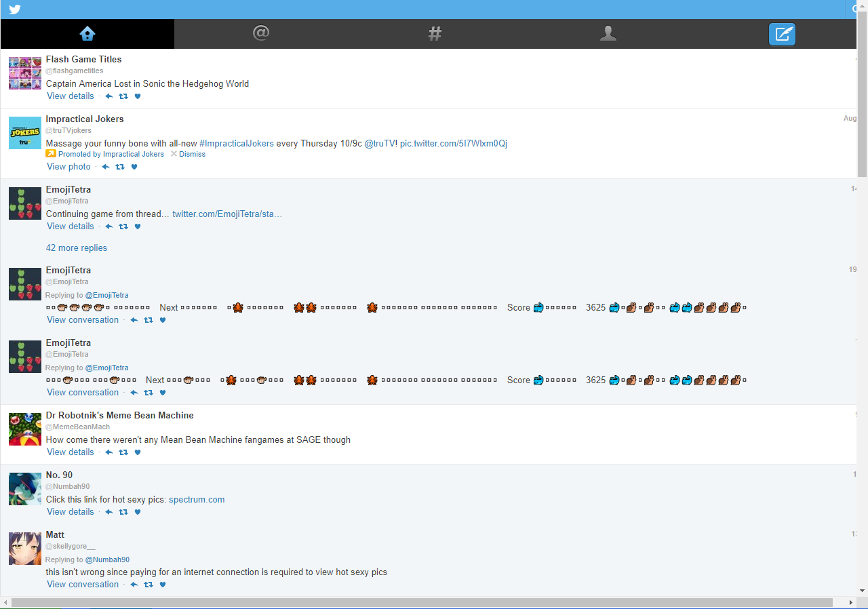Screen dimensions: 868x609
Task: Open the spectrum.com link
Action: [x=197, y=499]
